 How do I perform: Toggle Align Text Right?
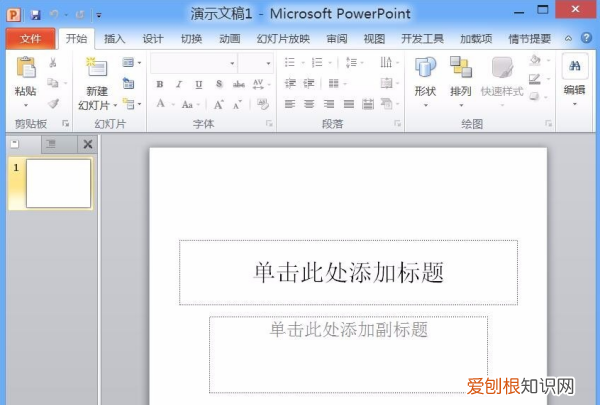coord(329,104)
